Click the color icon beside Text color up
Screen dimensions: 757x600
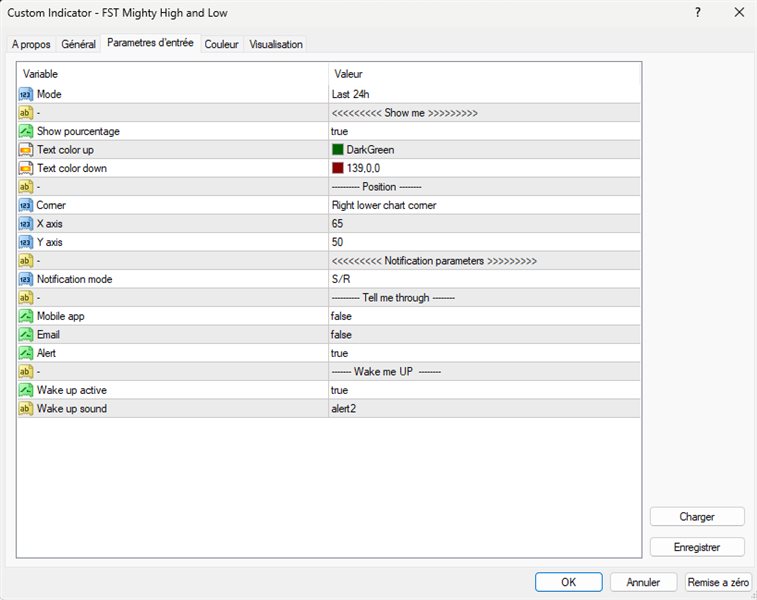[26, 150]
